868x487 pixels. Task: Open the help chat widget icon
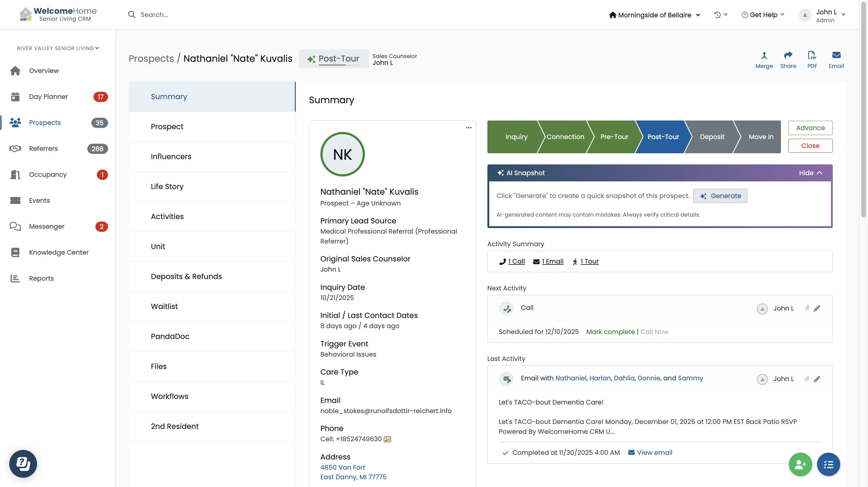click(23, 464)
